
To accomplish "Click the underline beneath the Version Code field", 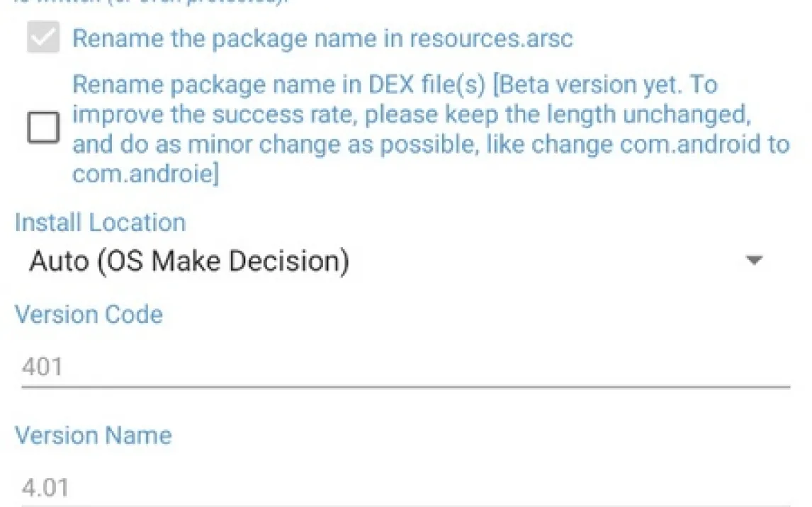I will (405, 387).
